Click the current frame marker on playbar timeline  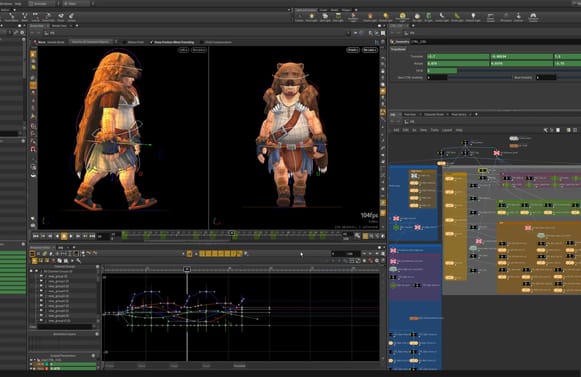[x=232, y=233]
